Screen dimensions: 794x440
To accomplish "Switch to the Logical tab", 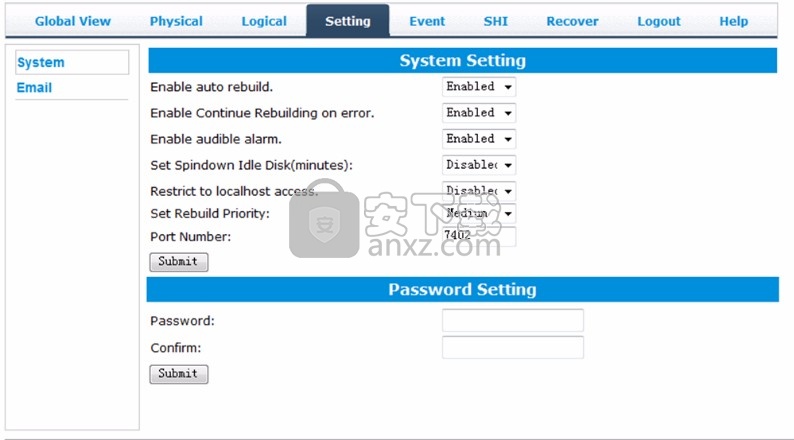I will point(264,21).
